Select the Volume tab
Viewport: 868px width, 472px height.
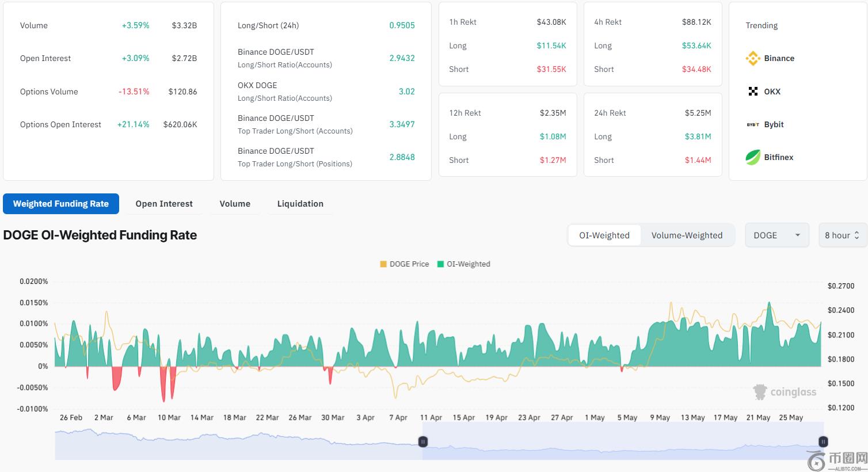(x=235, y=204)
